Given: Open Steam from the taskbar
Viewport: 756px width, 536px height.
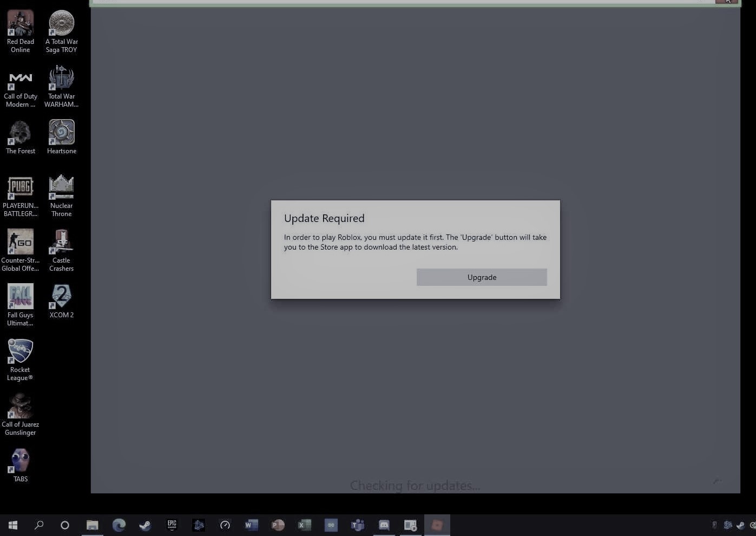Looking at the screenshot, I should (145, 525).
